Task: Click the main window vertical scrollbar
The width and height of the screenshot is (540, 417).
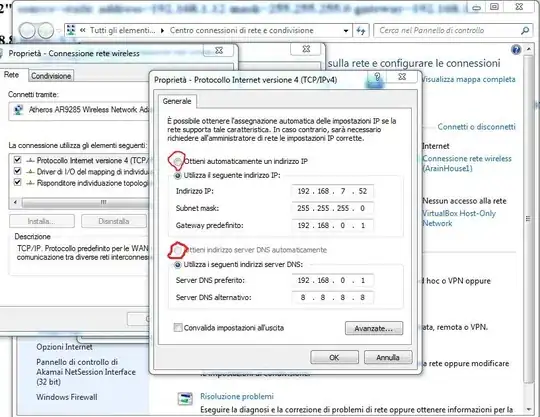Action: click(x=528, y=218)
